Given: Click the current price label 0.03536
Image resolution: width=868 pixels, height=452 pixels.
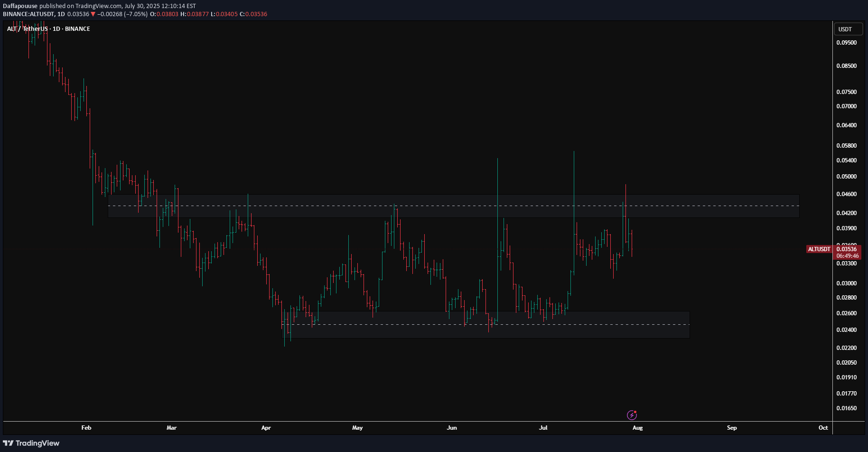Looking at the screenshot, I should coord(847,249).
